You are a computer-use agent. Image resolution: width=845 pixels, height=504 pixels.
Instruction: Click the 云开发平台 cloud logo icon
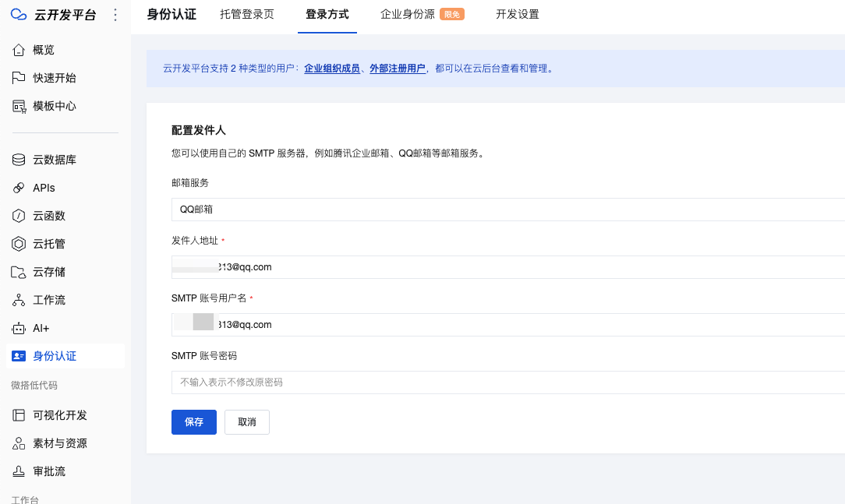[x=19, y=15]
